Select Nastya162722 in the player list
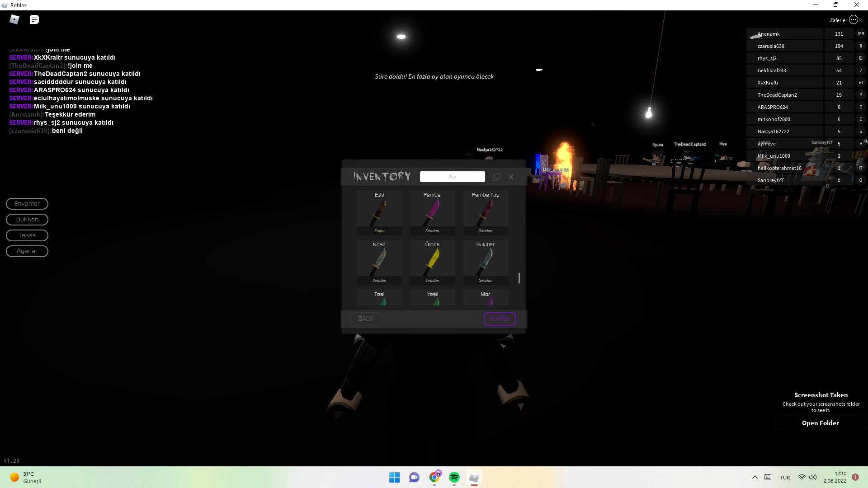The width and height of the screenshot is (868, 488). point(785,131)
